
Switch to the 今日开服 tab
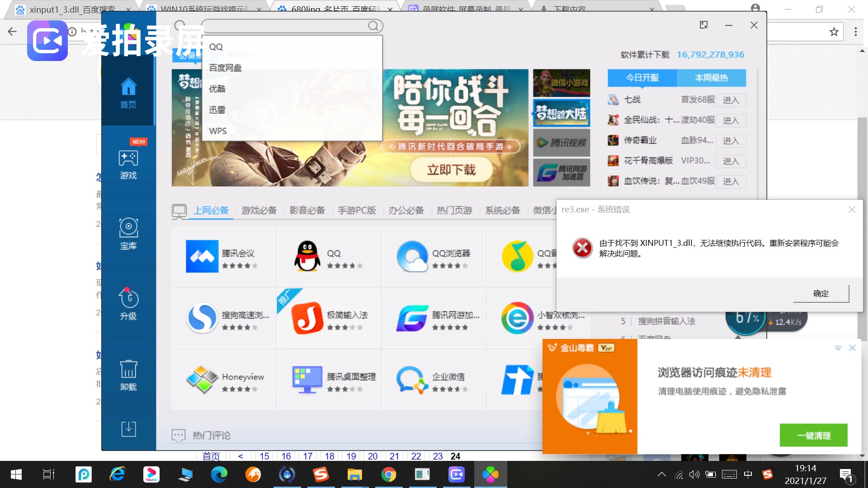[x=642, y=78]
